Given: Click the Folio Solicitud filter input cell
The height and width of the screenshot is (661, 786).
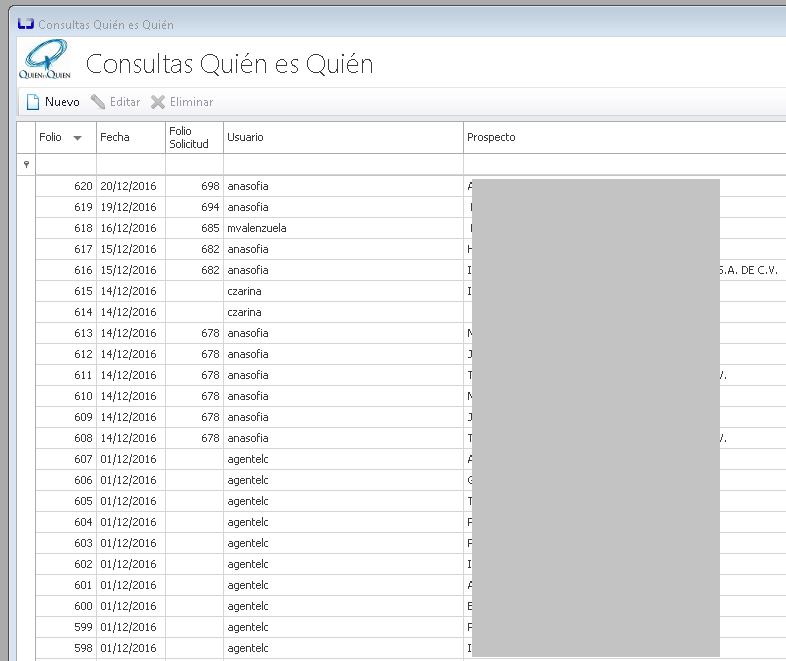Looking at the screenshot, I should pyautogui.click(x=194, y=164).
